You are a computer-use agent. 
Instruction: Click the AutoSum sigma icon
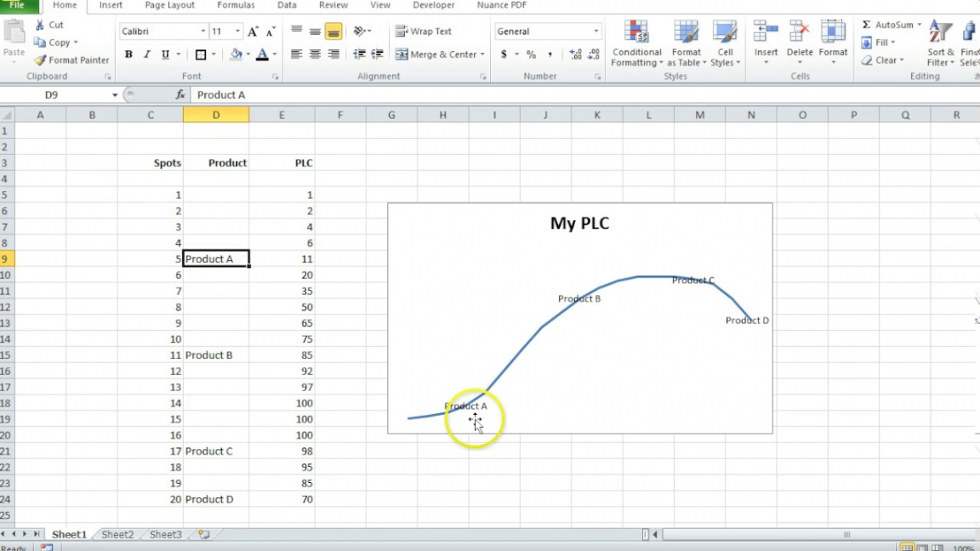[866, 25]
